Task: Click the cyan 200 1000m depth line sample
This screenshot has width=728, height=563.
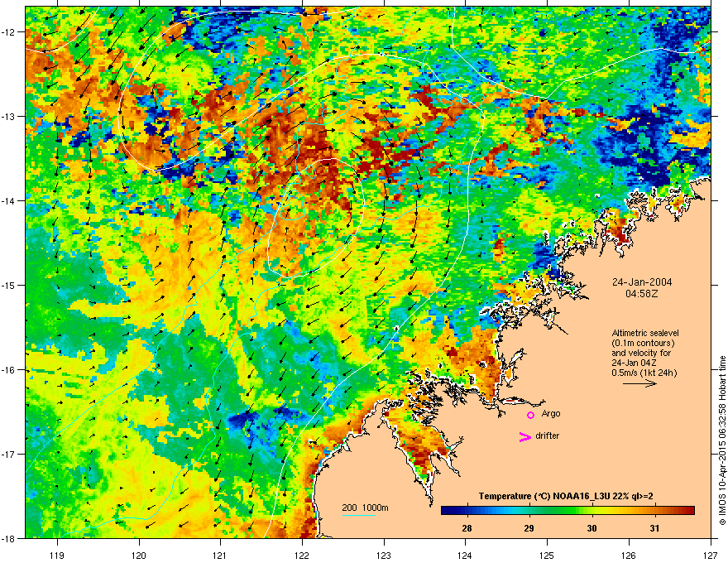Action: [359, 515]
